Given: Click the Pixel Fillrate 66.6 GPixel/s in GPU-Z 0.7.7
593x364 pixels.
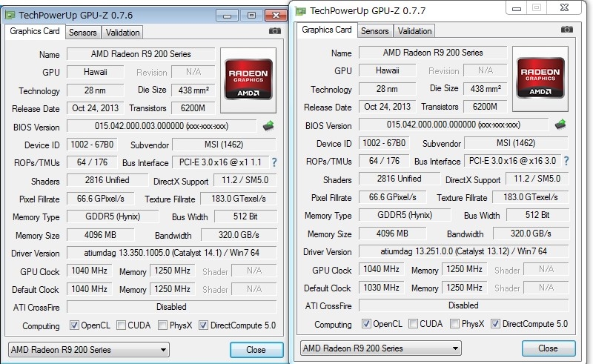Looking at the screenshot, I should [393, 197].
